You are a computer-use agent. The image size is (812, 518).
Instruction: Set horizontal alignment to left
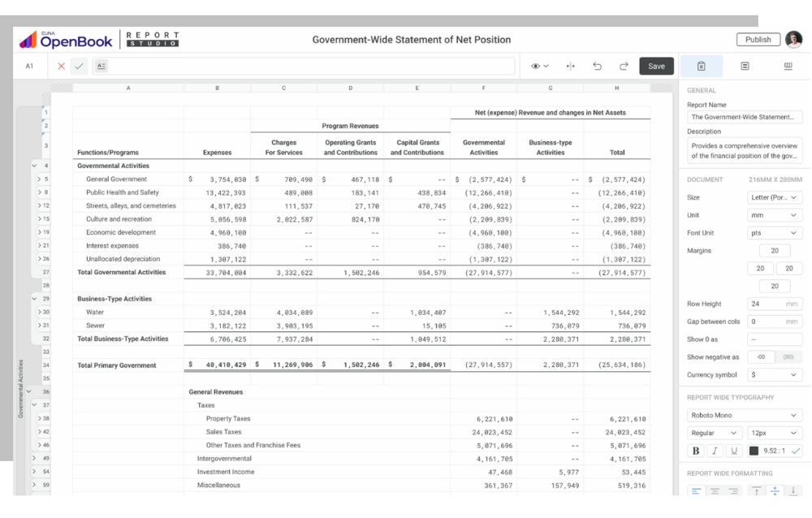click(696, 490)
